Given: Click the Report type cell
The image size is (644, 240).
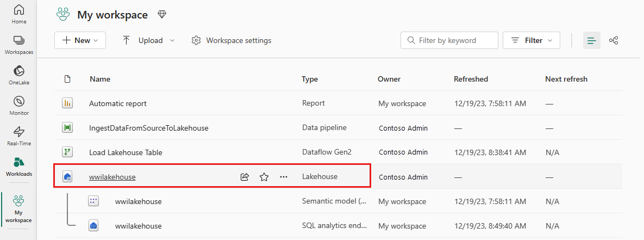Looking at the screenshot, I should click(314, 103).
